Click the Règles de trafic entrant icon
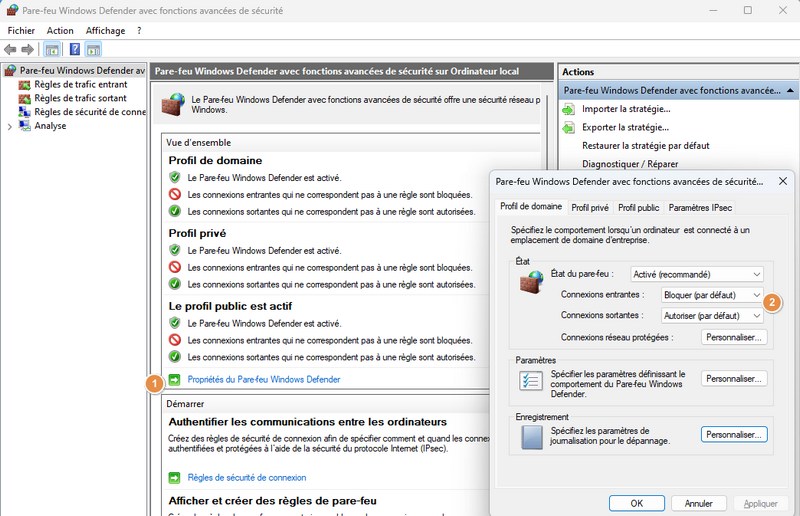 [24, 85]
